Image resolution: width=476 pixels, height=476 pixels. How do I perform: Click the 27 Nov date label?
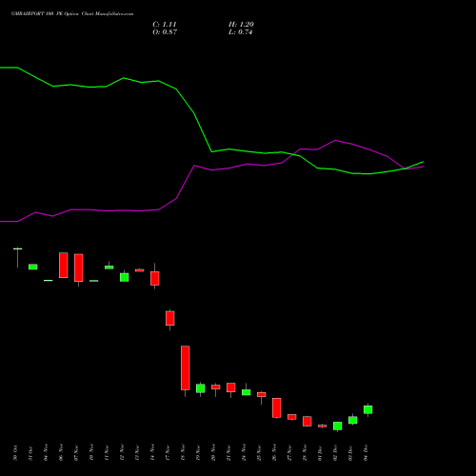[x=289, y=453]
